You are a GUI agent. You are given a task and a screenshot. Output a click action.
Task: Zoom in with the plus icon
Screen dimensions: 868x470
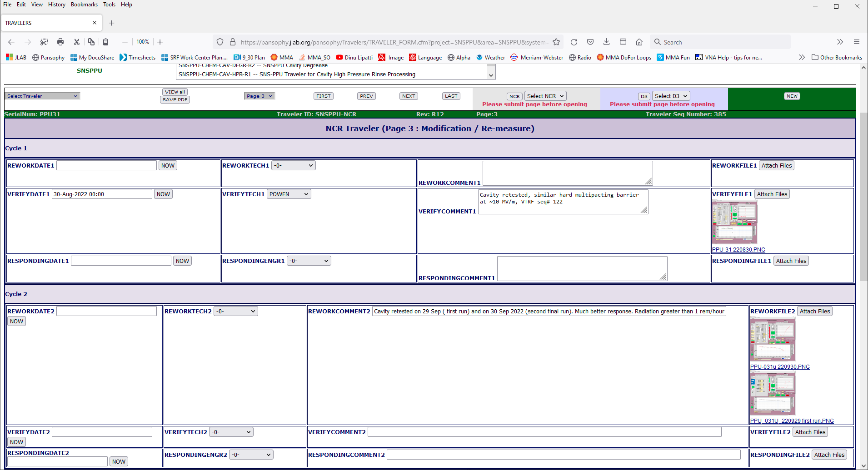click(x=160, y=42)
